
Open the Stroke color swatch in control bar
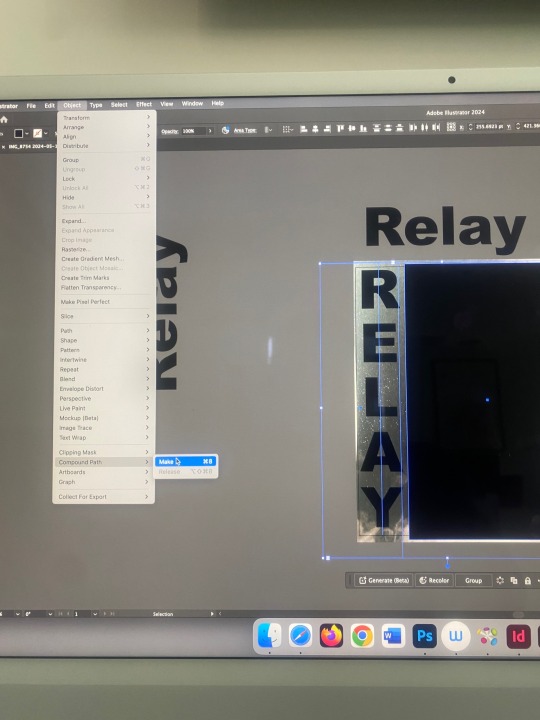38,133
